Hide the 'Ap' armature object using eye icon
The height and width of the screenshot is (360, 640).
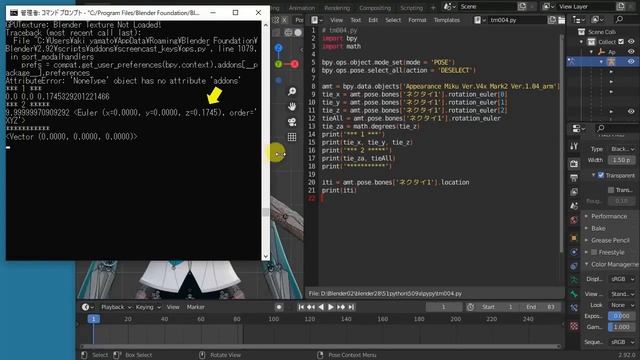pos(631,51)
